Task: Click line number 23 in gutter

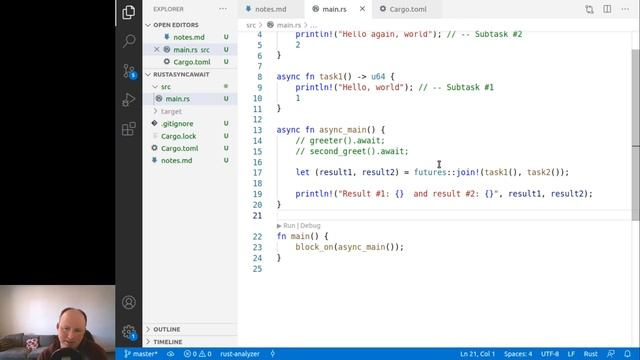Action: (257, 247)
